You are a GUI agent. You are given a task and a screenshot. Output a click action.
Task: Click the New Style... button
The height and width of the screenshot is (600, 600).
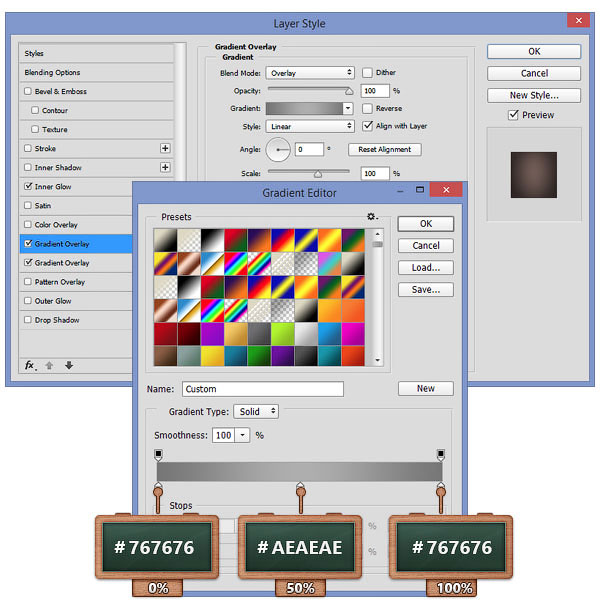tap(534, 95)
